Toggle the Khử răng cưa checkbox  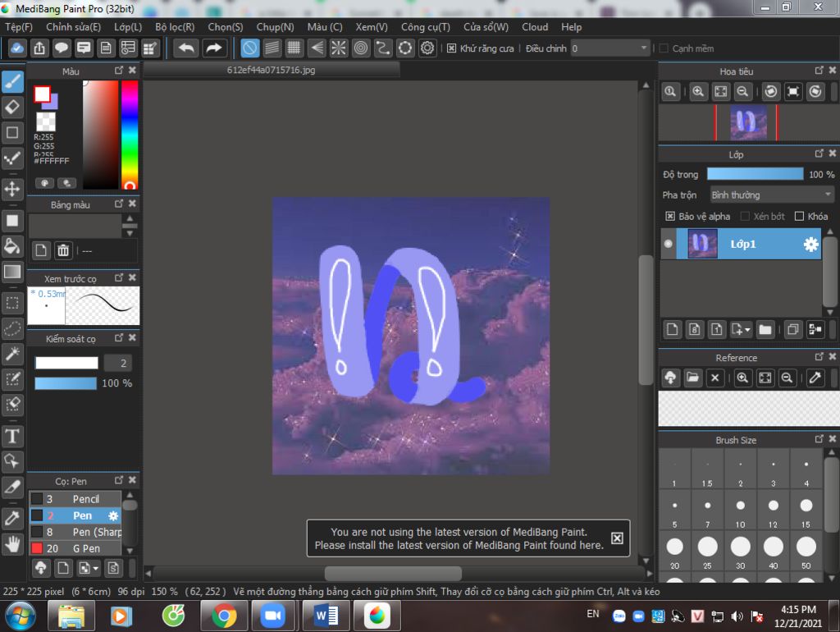coord(452,48)
